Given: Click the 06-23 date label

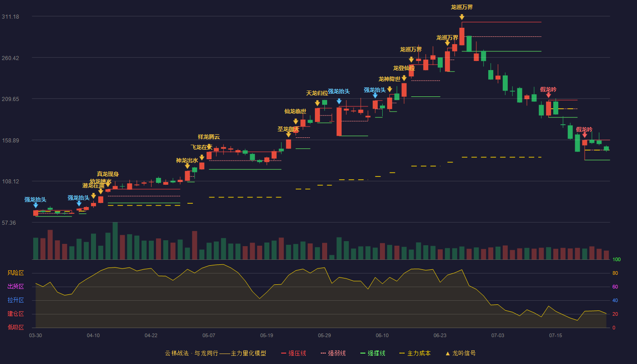Looking at the screenshot, I should [440, 335].
